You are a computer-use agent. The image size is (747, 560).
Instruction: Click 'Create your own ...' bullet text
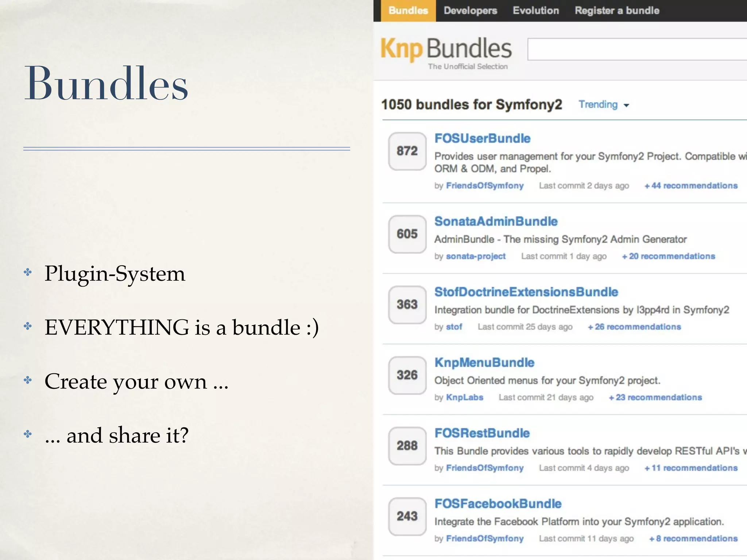(136, 382)
